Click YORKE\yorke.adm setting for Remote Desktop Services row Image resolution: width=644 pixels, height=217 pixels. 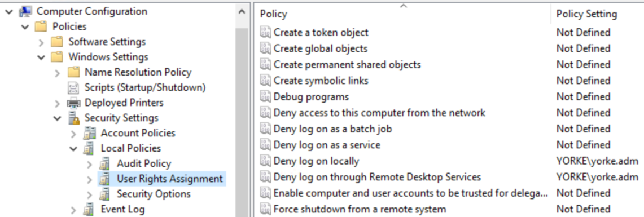(597, 177)
